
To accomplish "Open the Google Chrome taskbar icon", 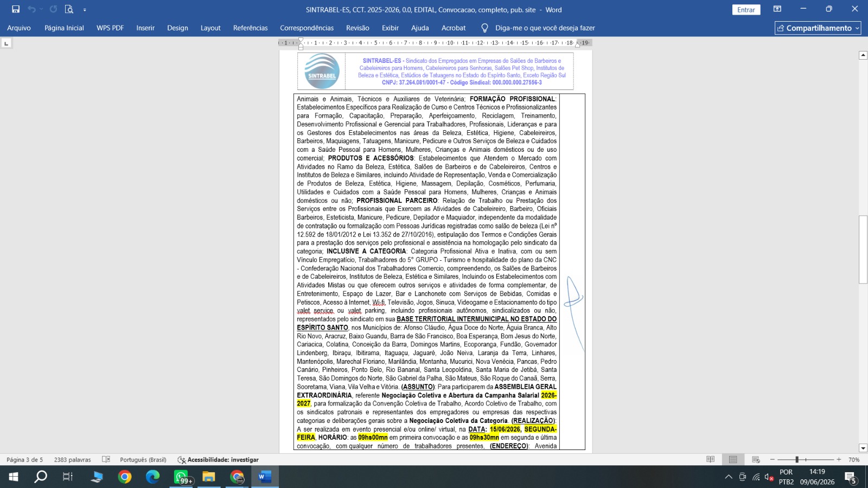I will pyautogui.click(x=125, y=477).
